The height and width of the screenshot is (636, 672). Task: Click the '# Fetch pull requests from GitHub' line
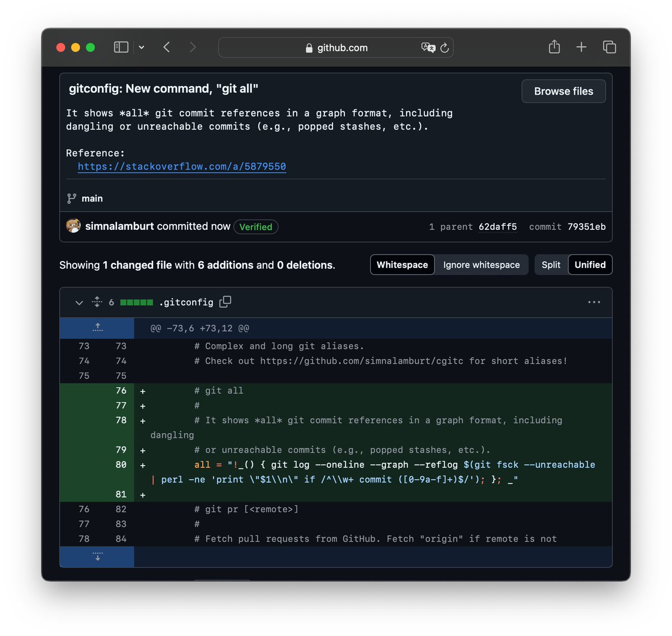(x=375, y=539)
